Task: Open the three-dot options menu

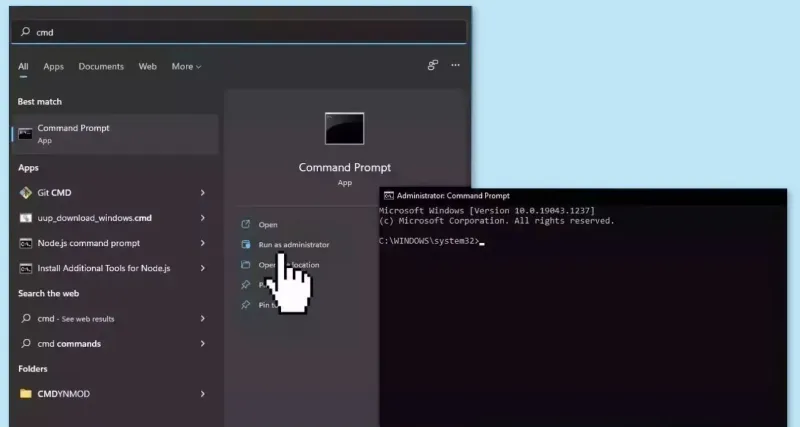Action: coord(455,65)
